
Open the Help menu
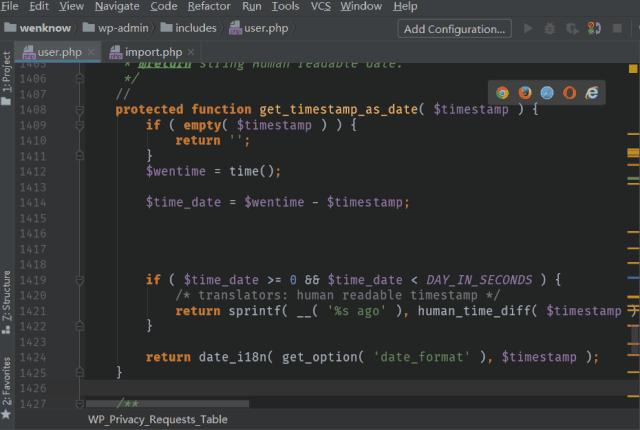405,6
